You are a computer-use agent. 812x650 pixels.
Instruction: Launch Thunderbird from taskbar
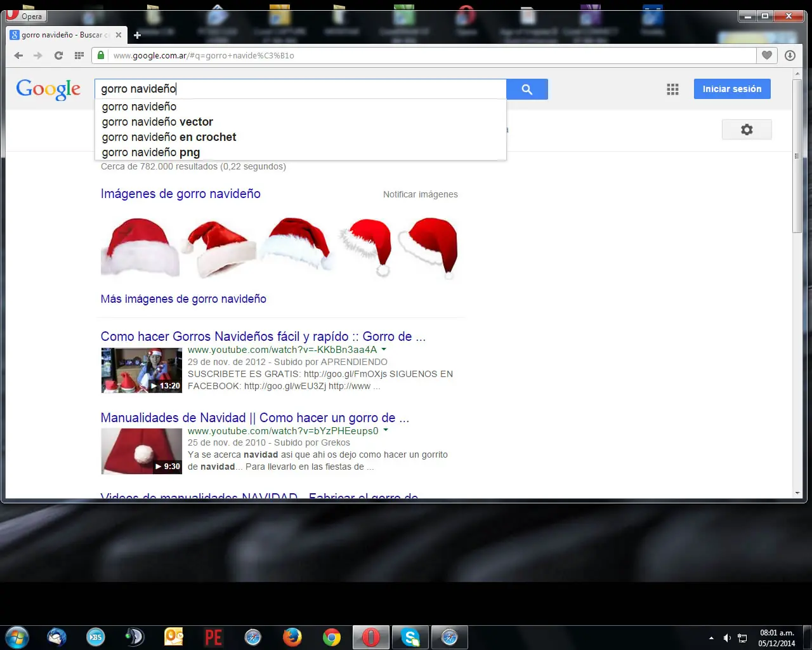pos(57,637)
